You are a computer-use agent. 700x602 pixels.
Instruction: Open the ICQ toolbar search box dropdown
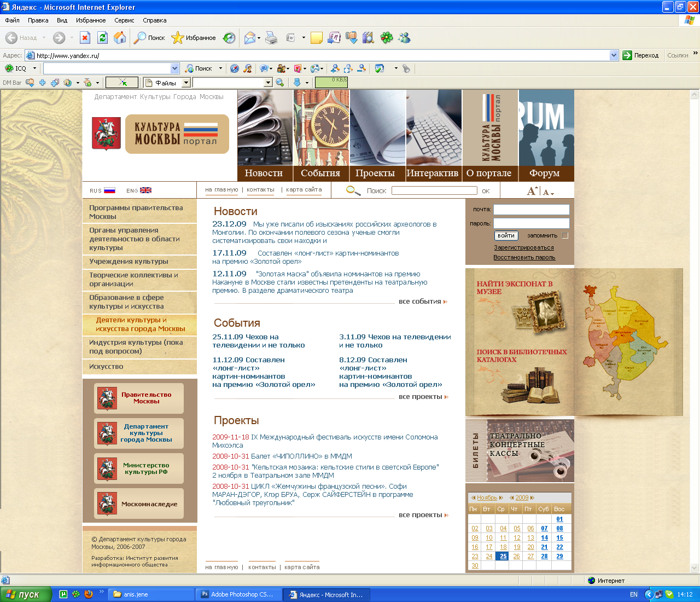[x=175, y=68]
